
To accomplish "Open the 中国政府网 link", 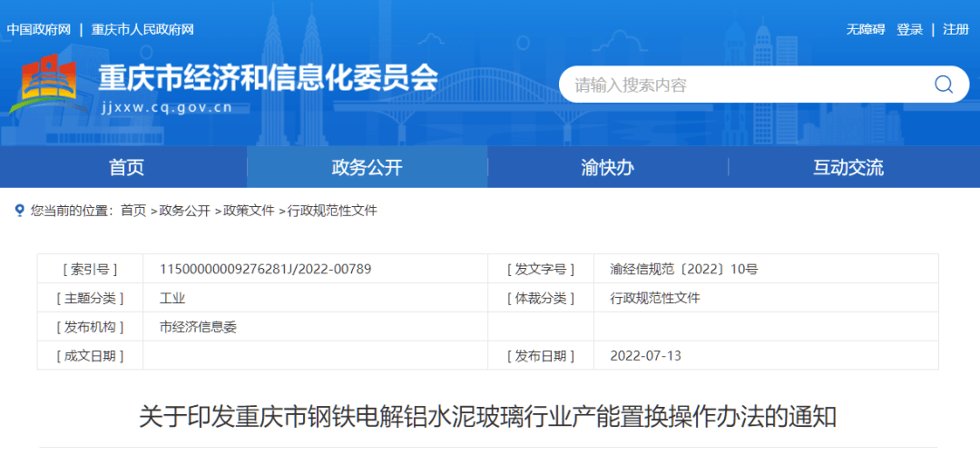I will pos(39,29).
